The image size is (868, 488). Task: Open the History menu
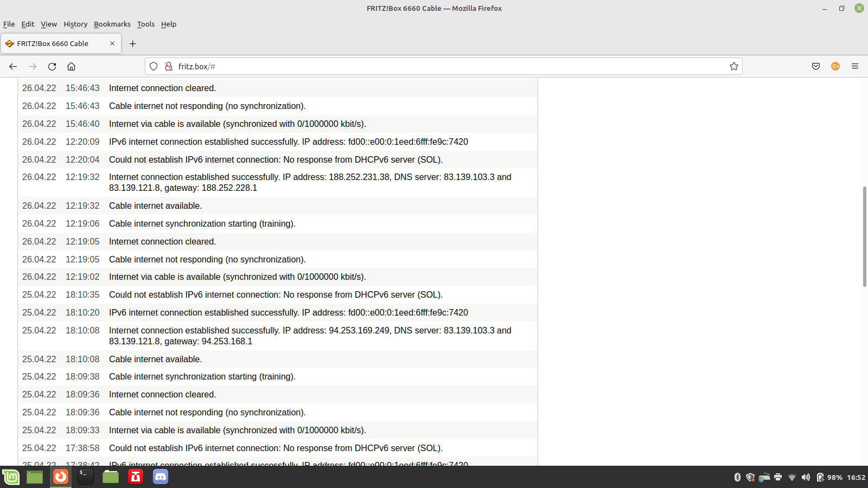(x=75, y=24)
